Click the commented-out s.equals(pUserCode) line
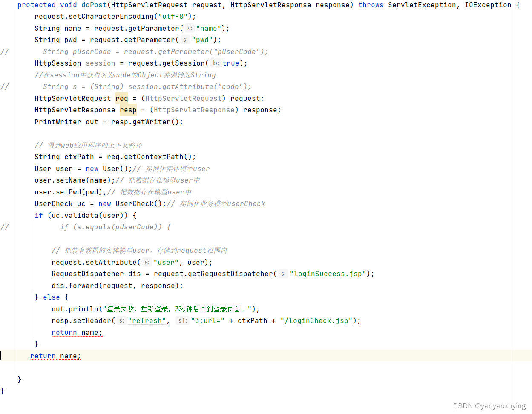This screenshot has width=532, height=414. click(x=115, y=227)
